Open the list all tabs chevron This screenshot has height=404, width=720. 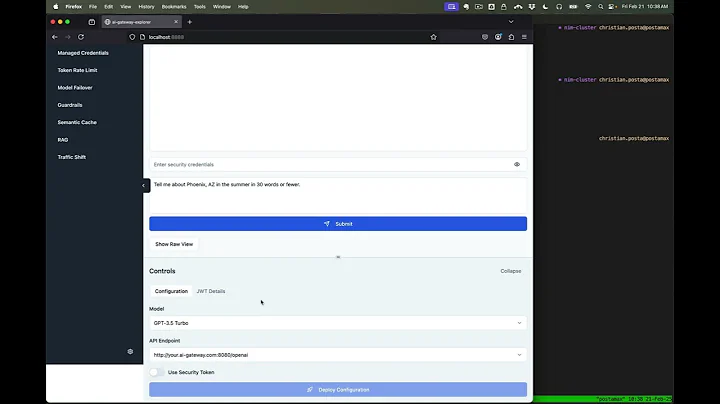511,22
